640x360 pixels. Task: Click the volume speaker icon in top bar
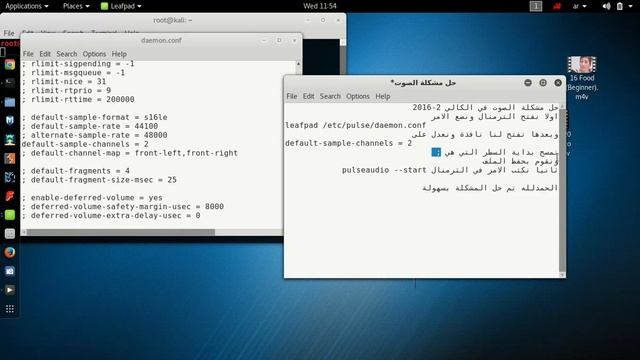point(607,6)
